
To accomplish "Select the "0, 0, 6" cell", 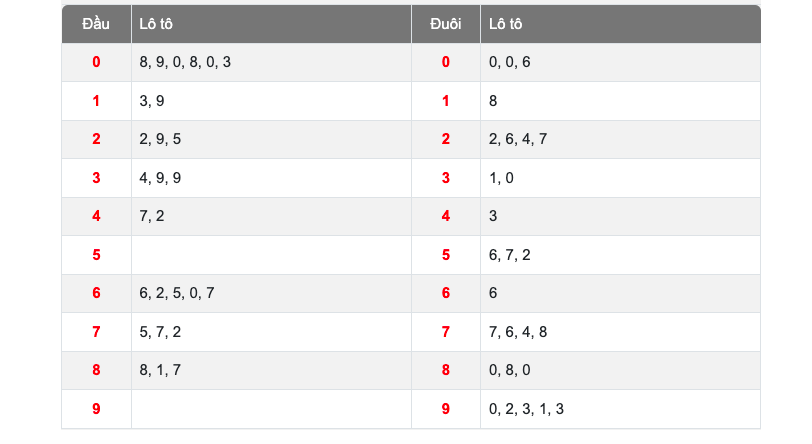I will [510, 62].
